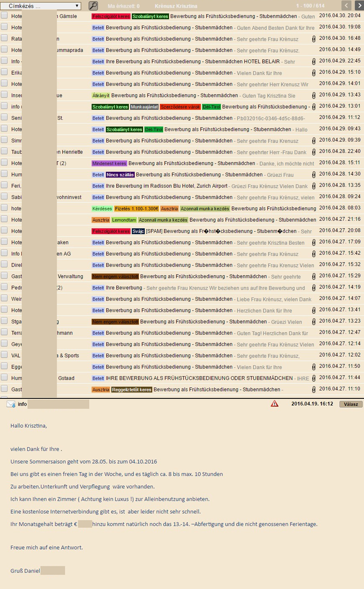
Task: Open attachment of the 2016.04.29. 13:01 email
Action: pos(314,107)
